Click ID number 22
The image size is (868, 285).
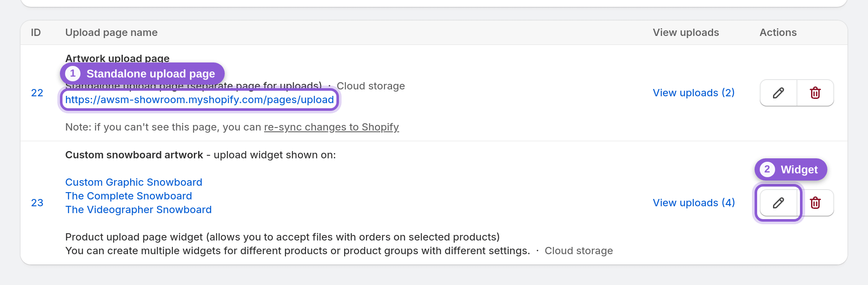point(37,93)
